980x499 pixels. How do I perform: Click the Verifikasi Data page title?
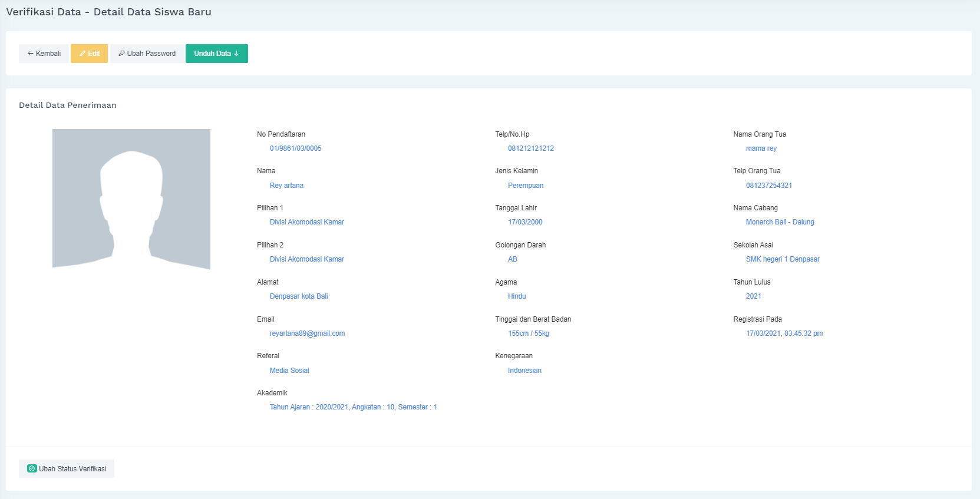pos(108,12)
